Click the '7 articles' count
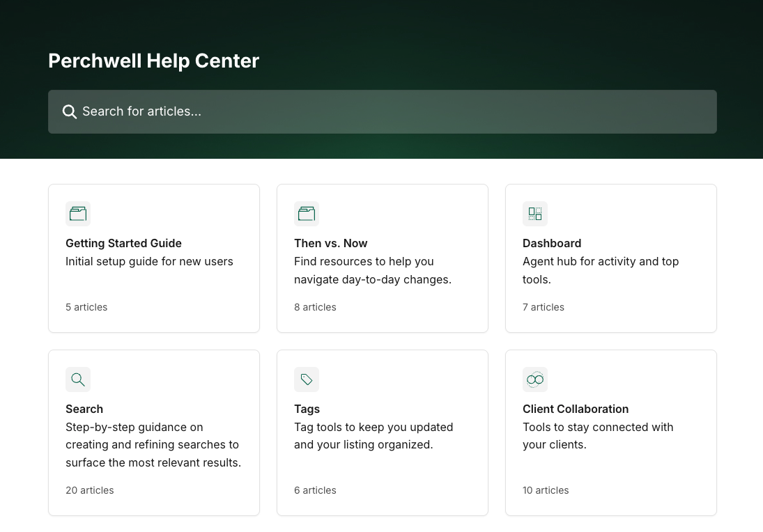This screenshot has width=763, height=532. [x=544, y=307]
